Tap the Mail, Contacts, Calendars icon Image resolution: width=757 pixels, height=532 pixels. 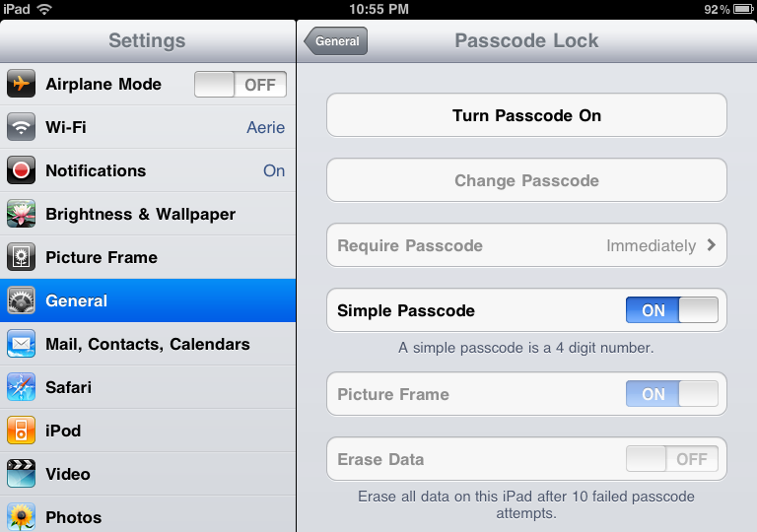22,344
